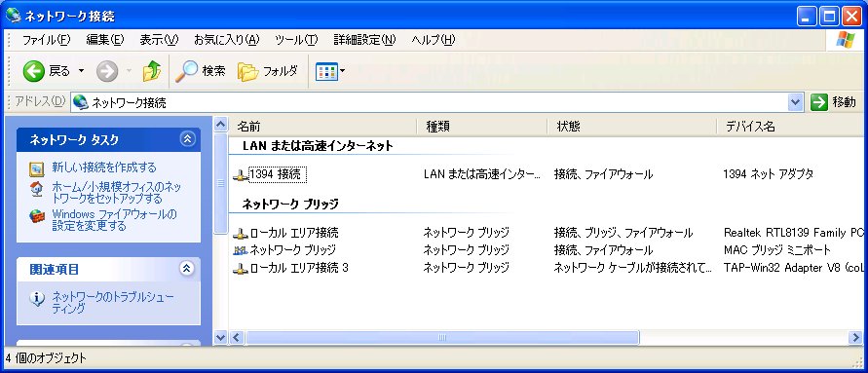Click the side panel scrollbar up arrow

click(x=221, y=125)
